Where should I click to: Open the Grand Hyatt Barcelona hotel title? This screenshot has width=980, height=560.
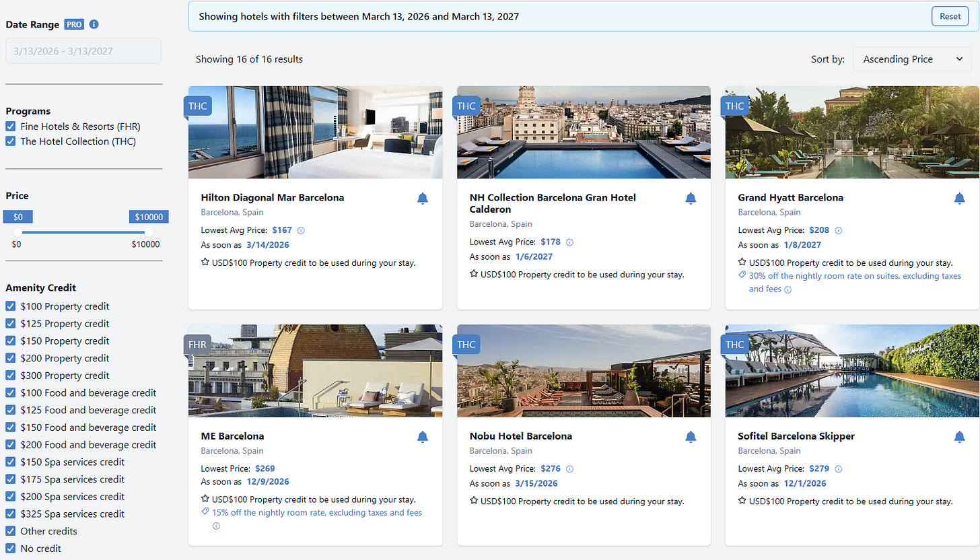click(790, 198)
